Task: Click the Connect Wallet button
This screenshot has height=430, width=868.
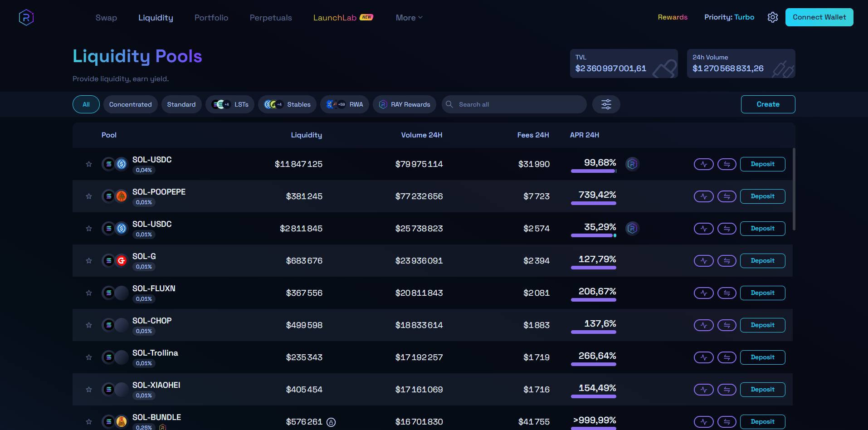Action: point(819,17)
